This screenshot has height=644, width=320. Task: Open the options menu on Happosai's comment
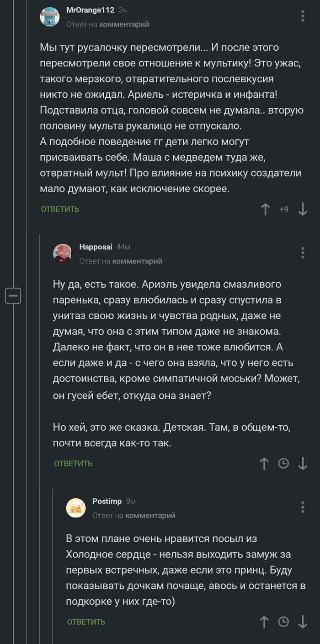[x=302, y=253]
